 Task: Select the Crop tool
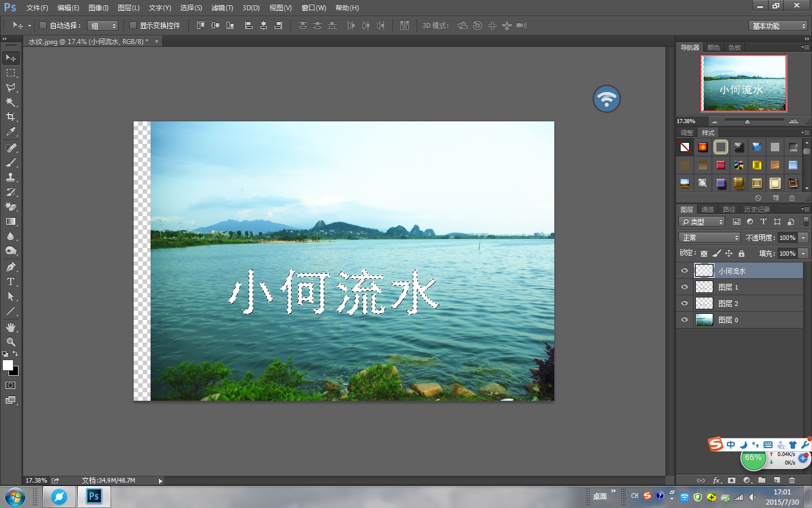[x=11, y=117]
